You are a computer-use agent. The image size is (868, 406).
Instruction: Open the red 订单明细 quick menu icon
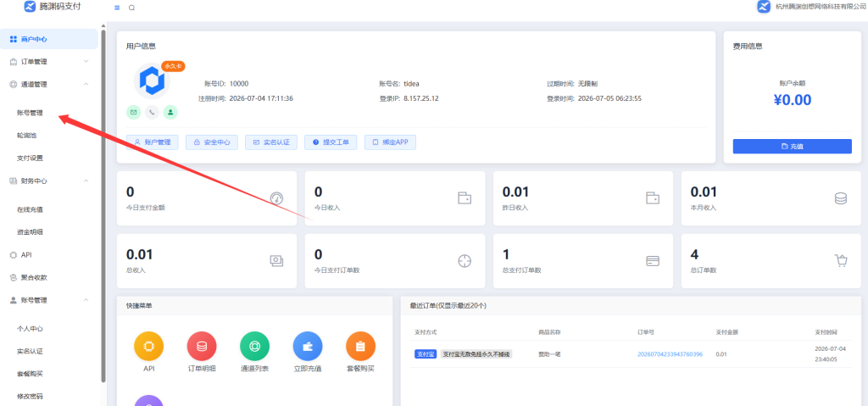click(x=202, y=346)
